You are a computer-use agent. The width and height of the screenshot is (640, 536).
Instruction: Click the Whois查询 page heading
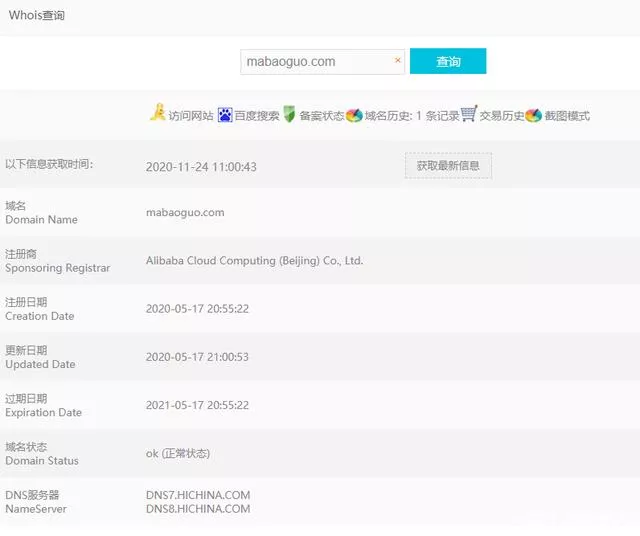click(37, 16)
